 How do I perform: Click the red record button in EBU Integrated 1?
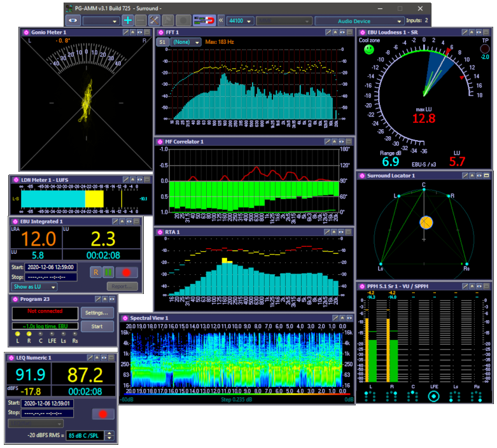coord(126,272)
